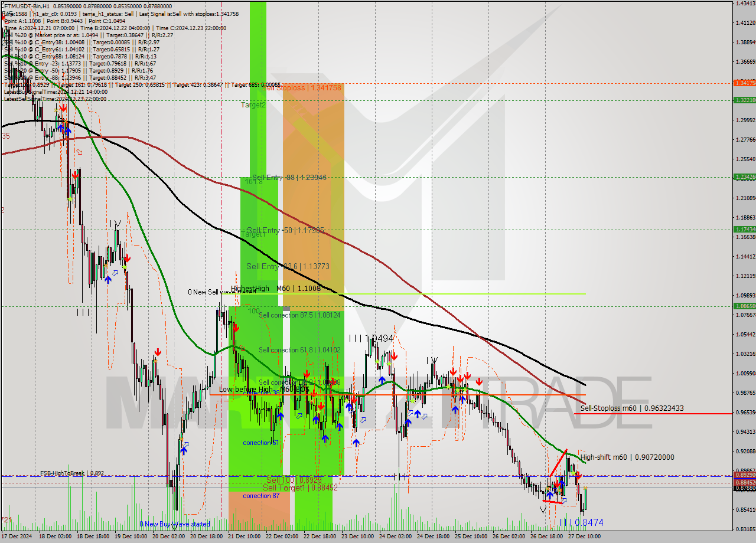Click the green 1.1743 price axis tag
Image resolution: width=756 pixels, height=543 pixels.
coord(744,229)
